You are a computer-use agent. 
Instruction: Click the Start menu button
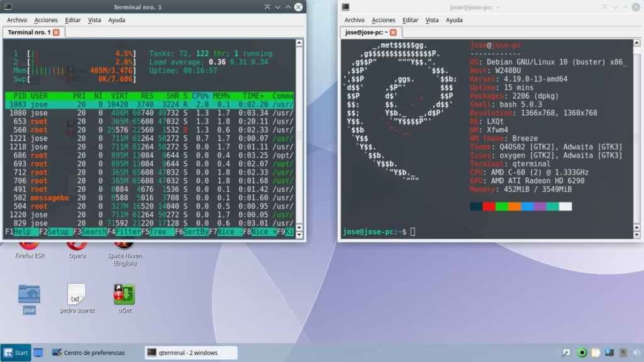click(x=16, y=353)
